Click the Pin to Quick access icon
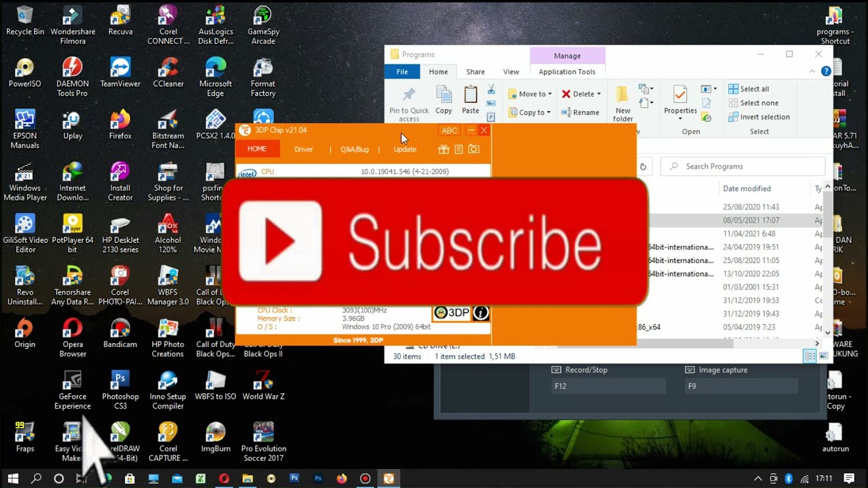 [x=409, y=95]
